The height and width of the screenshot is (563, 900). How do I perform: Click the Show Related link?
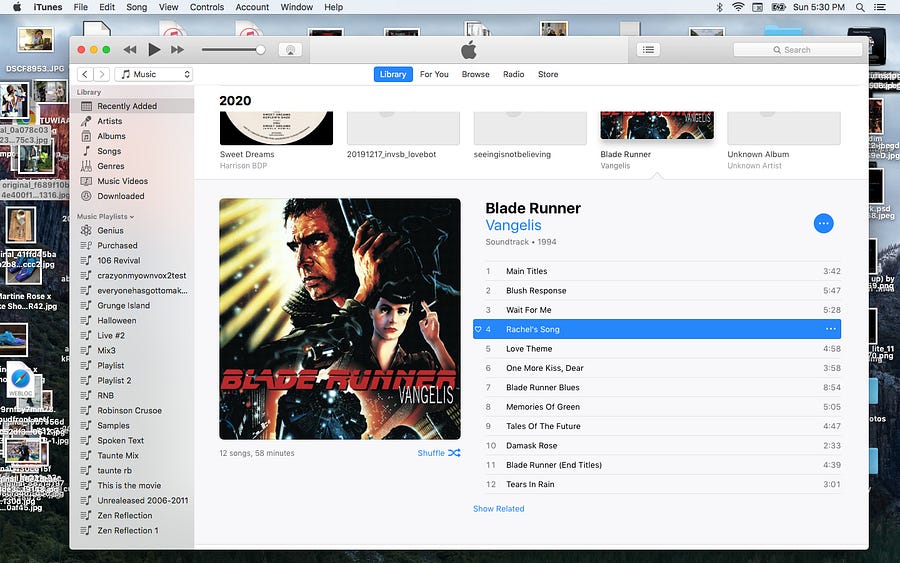[x=498, y=508]
